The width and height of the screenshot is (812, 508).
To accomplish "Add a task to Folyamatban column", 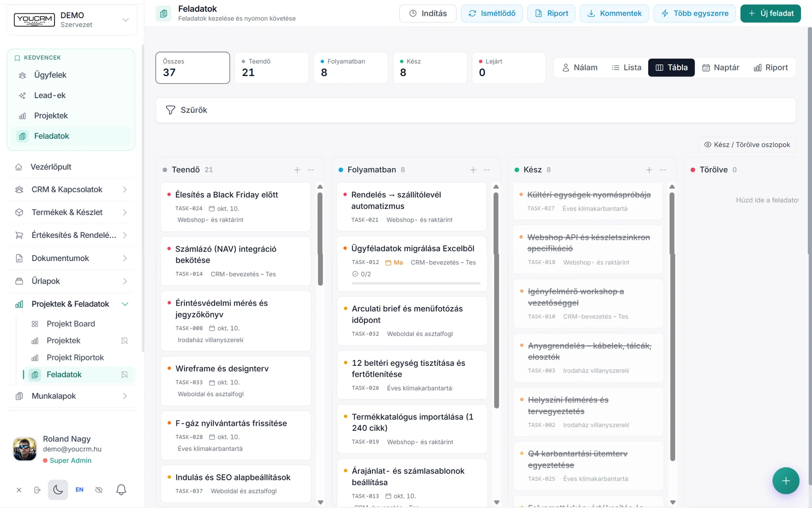I will (473, 170).
